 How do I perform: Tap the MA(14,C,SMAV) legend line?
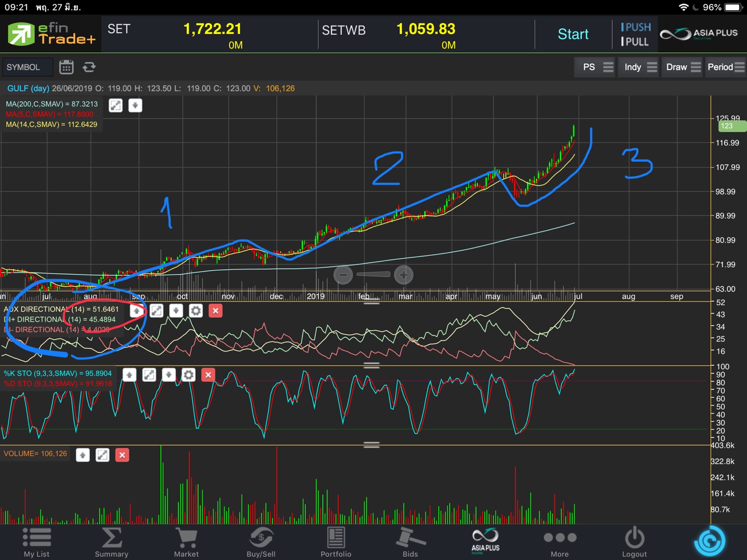click(51, 124)
